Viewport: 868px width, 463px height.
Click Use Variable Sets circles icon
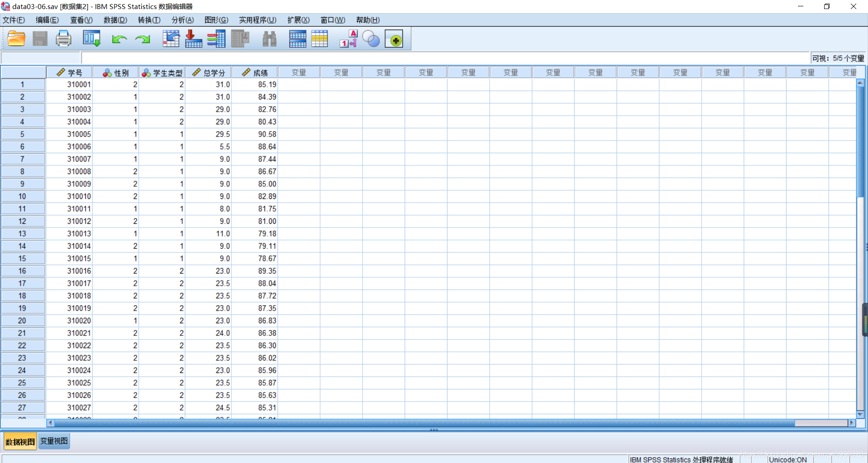tap(371, 39)
